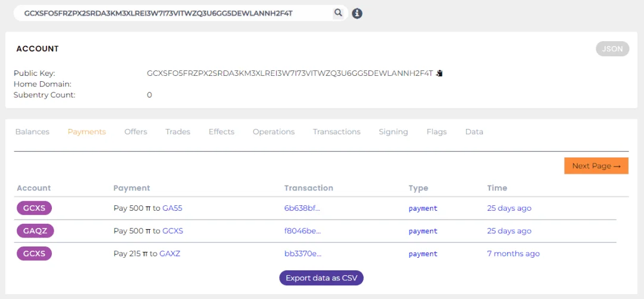644x299 pixels.
Task: Open the Data tab
Action: tap(474, 132)
